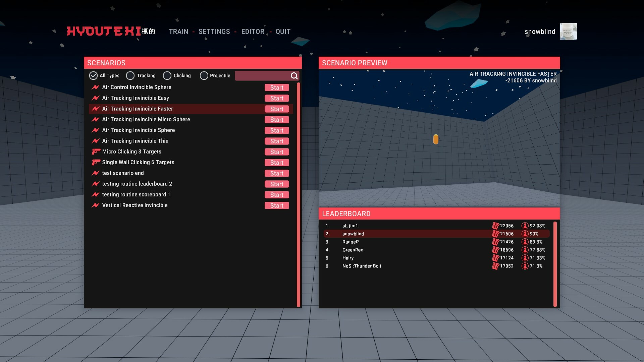
Task: Select the tracking icon beside Air Control Invincible Sphere
Action: tap(96, 87)
